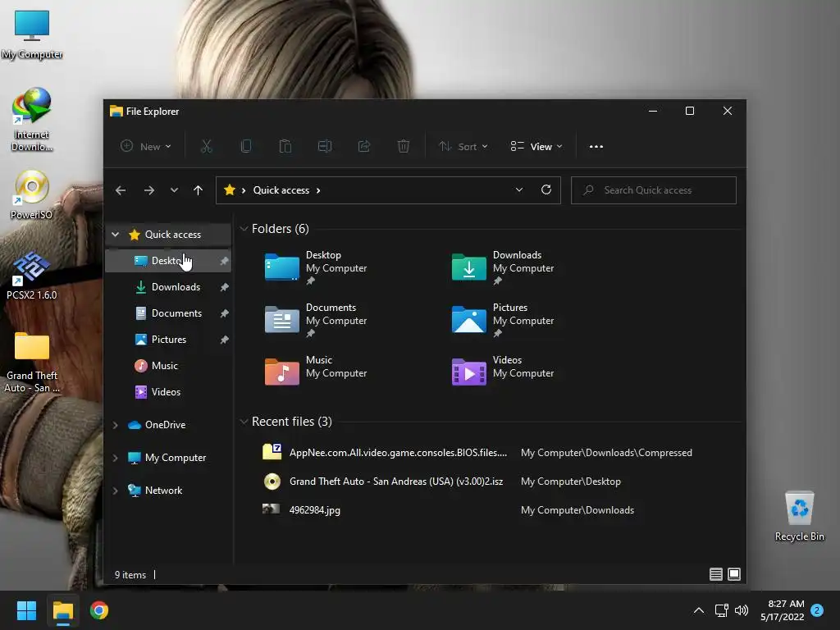
Task: Select Downloads in the navigation pane
Action: (x=168, y=286)
